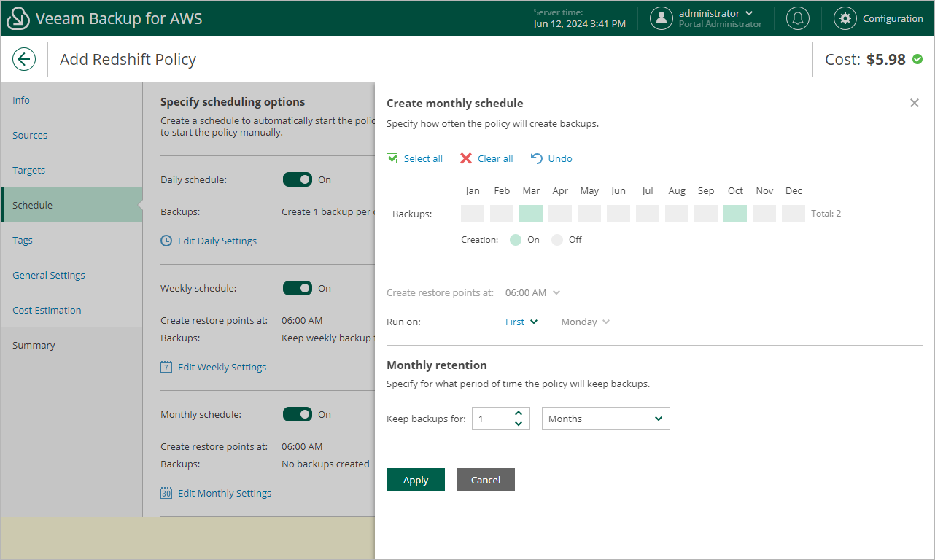Viewport: 935px width, 560px height.
Task: Click the Apply button
Action: tap(416, 480)
